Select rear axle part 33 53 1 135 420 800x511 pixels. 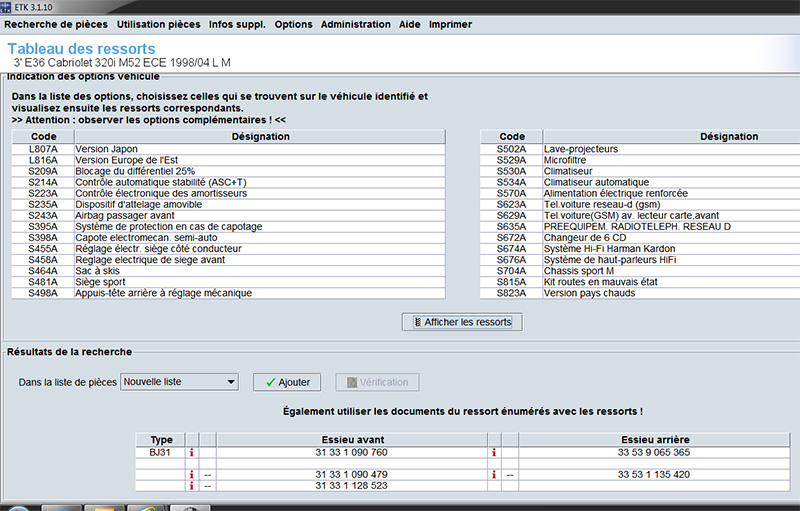coord(654,475)
